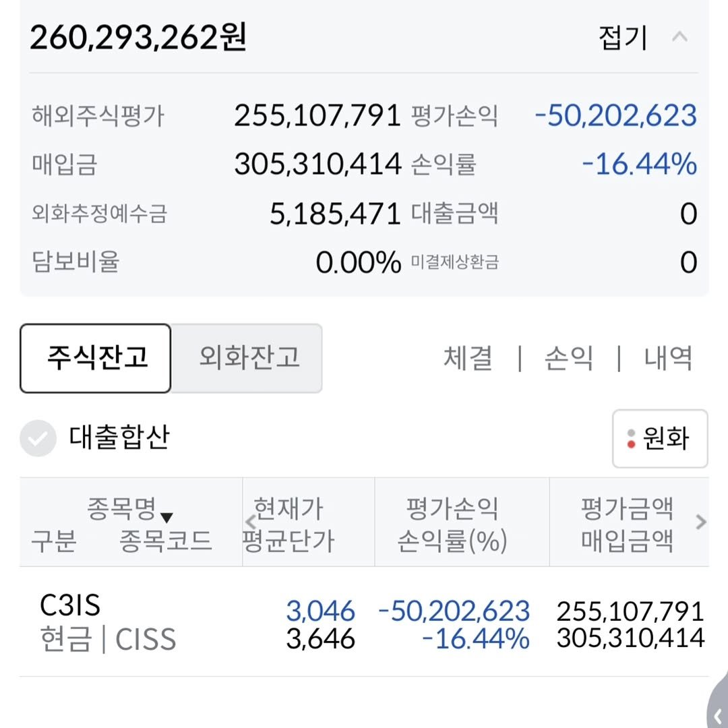The height and width of the screenshot is (728, 728).
Task: Click the right arrow in the table header
Action: 700,522
